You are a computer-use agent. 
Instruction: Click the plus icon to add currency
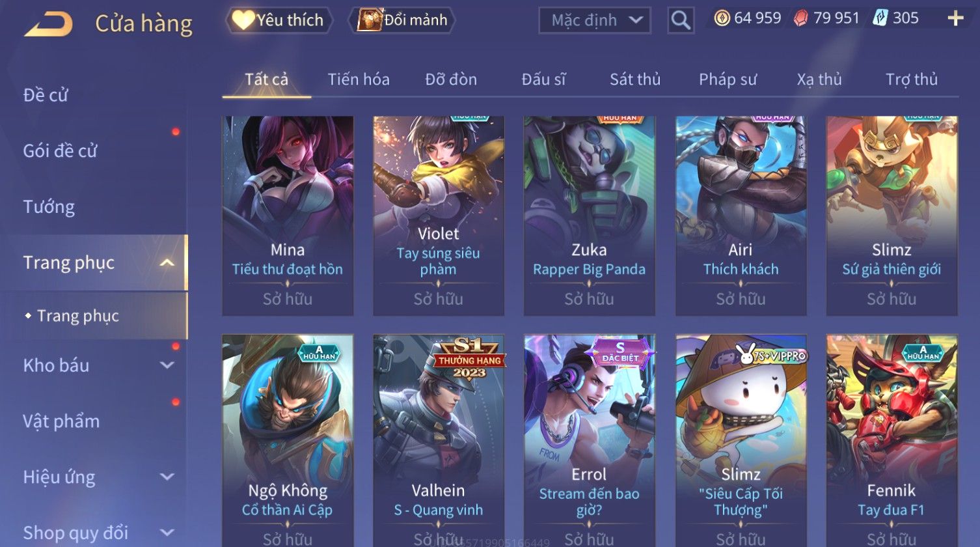(x=955, y=18)
